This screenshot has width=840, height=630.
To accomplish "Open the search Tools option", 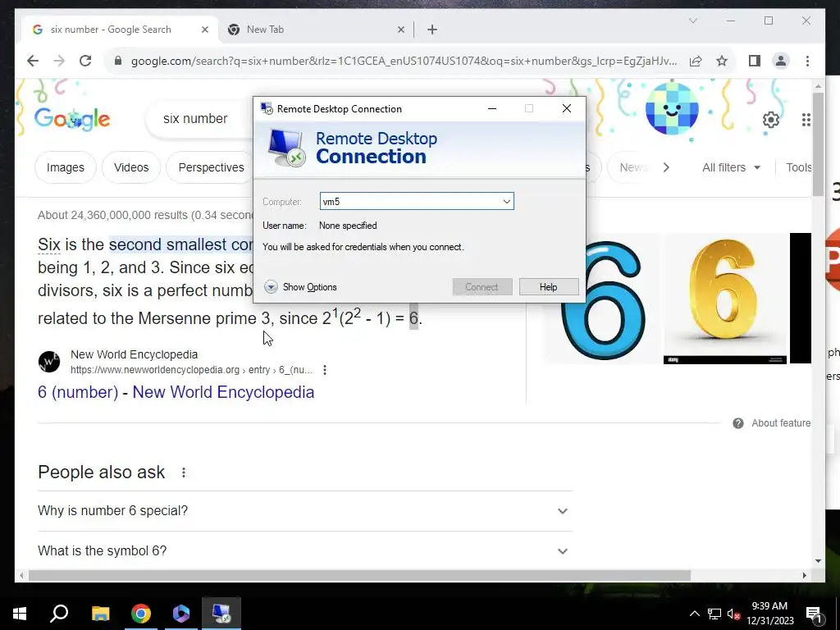I will pyautogui.click(x=799, y=167).
